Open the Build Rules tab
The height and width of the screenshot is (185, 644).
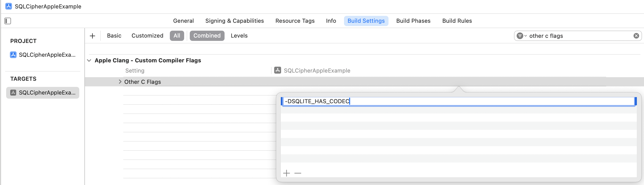(457, 21)
